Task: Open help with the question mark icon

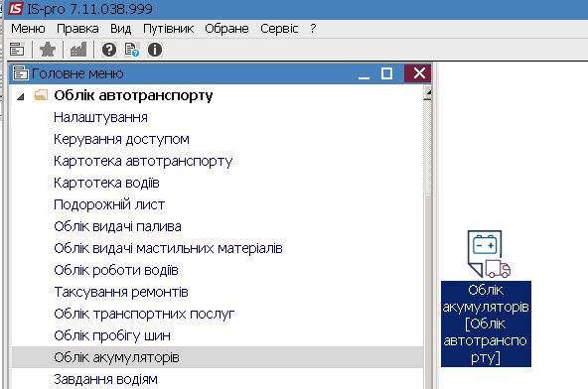Action: [109, 50]
